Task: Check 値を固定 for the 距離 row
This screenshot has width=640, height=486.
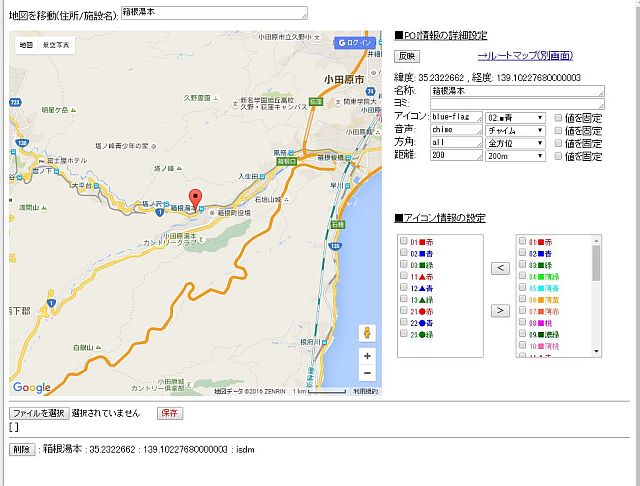Action: tap(558, 156)
